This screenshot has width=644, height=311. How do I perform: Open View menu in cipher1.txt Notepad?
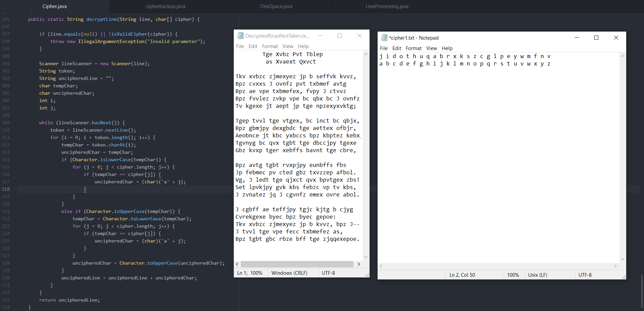pos(431,48)
